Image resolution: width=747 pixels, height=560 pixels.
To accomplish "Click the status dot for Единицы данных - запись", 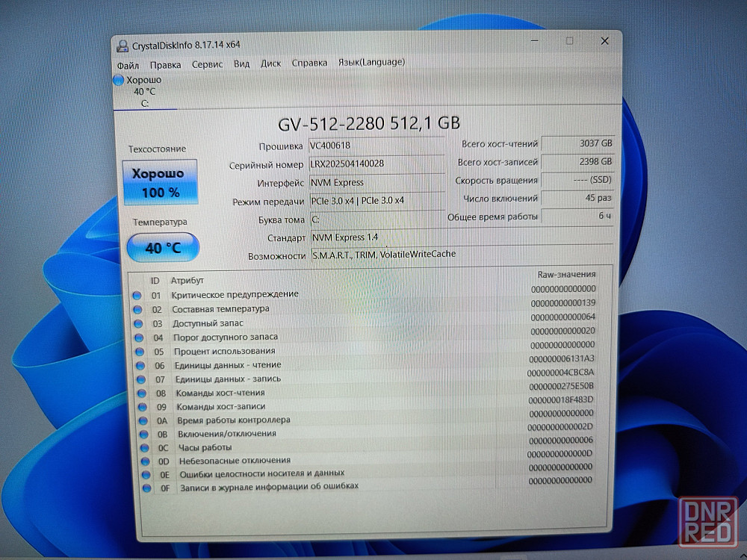I will point(141,379).
